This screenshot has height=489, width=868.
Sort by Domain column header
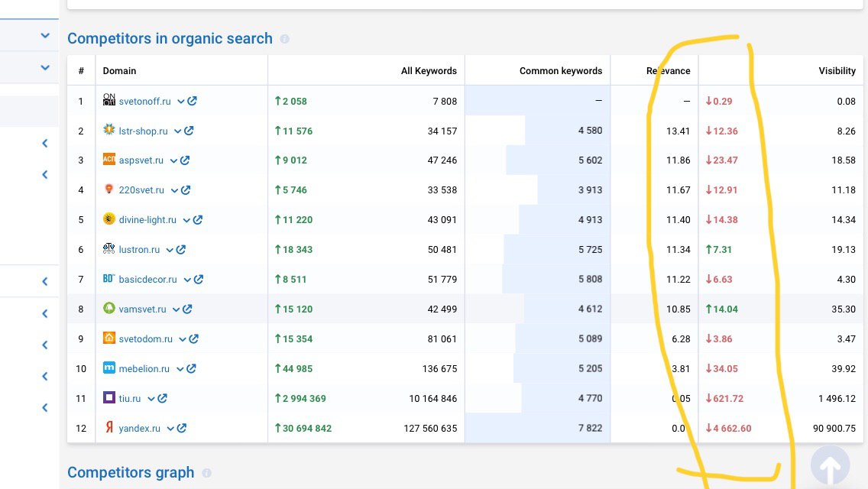[x=119, y=71]
